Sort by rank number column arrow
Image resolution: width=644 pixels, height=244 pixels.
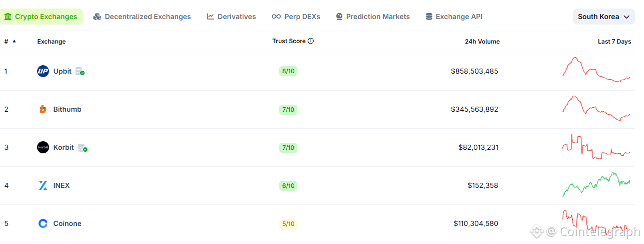pos(14,41)
